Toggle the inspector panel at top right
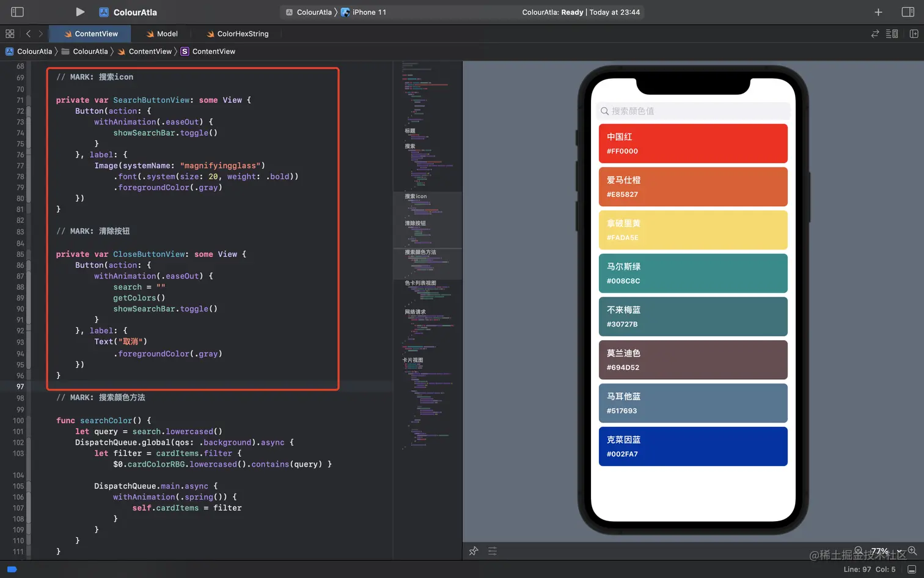The image size is (924, 578). coord(908,12)
